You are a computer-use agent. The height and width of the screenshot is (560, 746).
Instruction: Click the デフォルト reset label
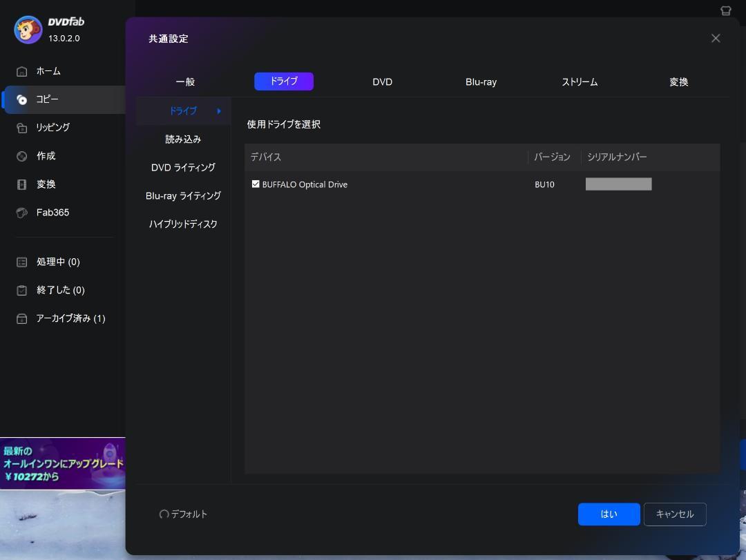tap(189, 514)
